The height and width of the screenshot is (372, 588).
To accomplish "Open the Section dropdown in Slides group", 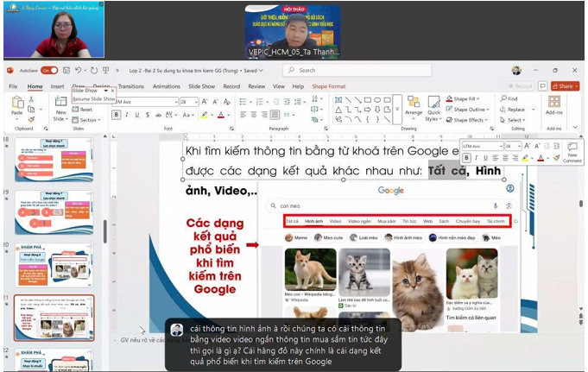I will tap(88, 120).
